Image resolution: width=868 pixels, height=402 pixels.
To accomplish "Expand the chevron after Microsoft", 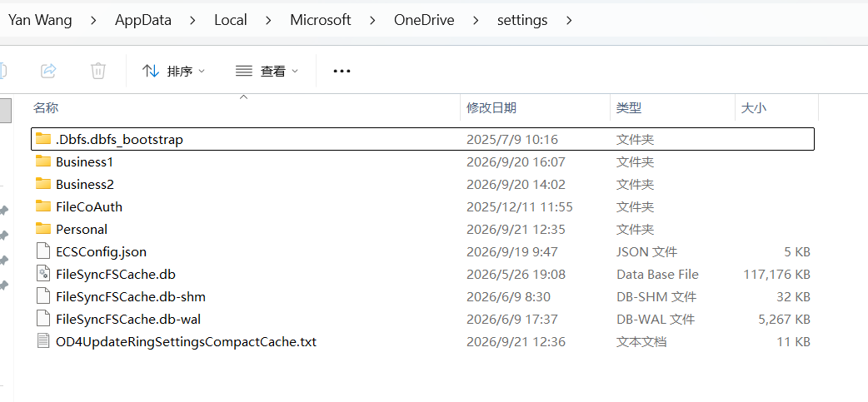I will [x=372, y=21].
